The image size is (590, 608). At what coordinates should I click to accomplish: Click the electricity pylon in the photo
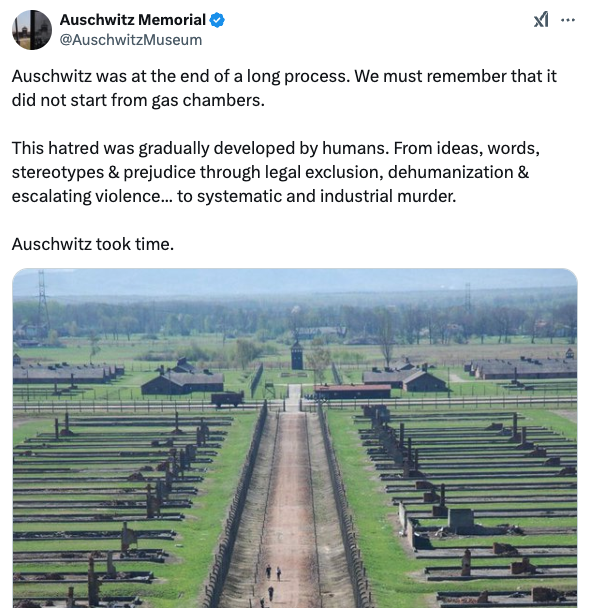pyautogui.click(x=42, y=303)
